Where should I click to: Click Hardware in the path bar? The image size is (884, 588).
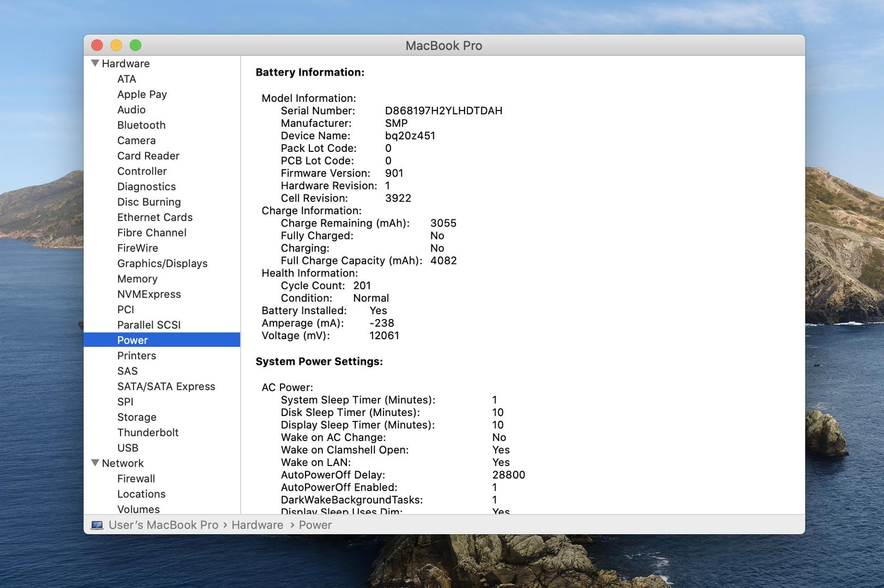(257, 525)
